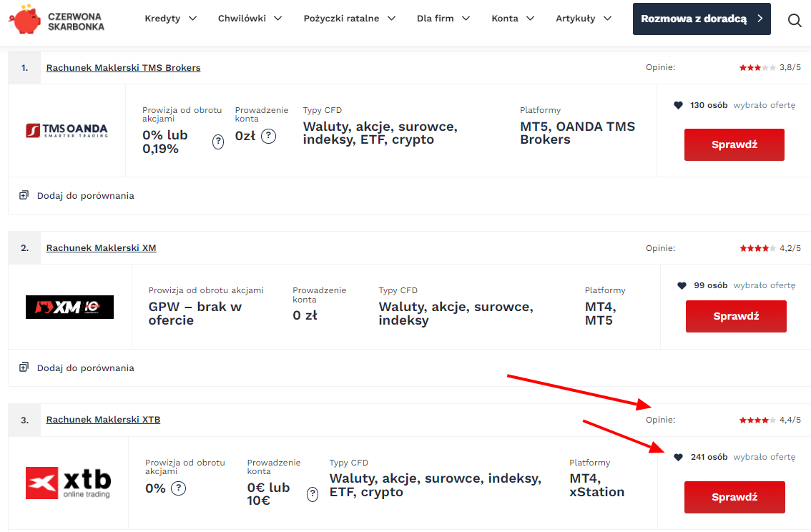
Task: Click compare plus icon under TMS Brokers offer
Action: point(24,195)
